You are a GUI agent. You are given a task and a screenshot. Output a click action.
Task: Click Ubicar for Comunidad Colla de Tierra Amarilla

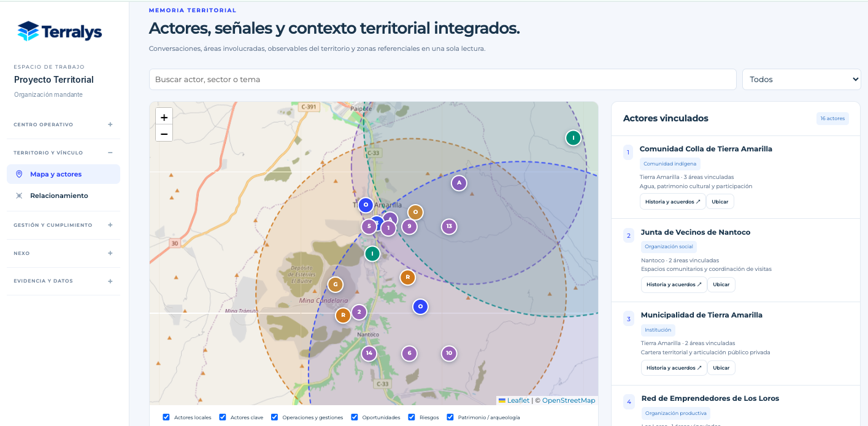click(720, 202)
